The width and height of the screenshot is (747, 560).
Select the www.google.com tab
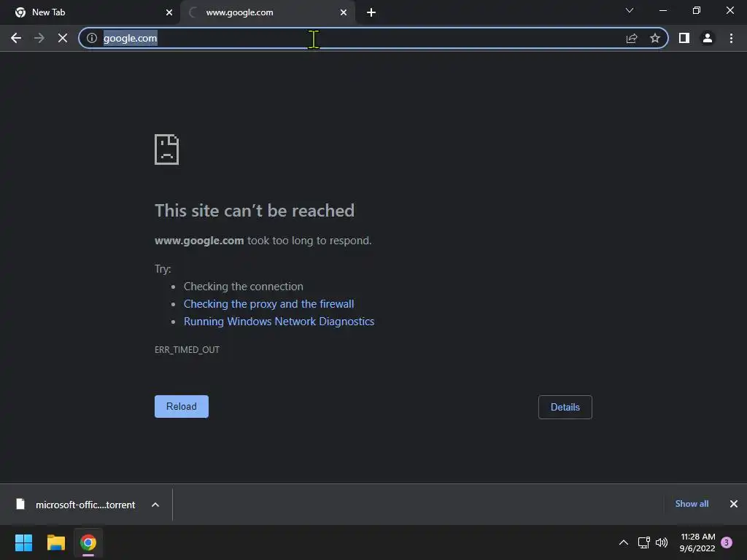pos(267,12)
